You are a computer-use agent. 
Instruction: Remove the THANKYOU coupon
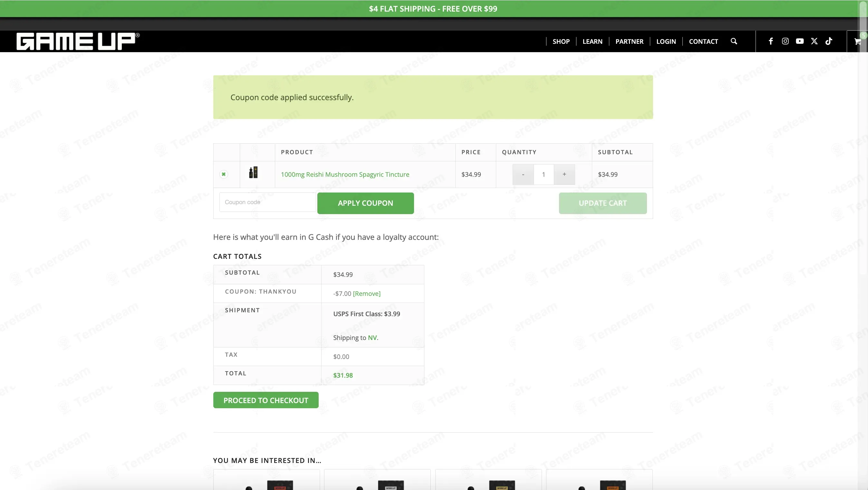pos(367,293)
